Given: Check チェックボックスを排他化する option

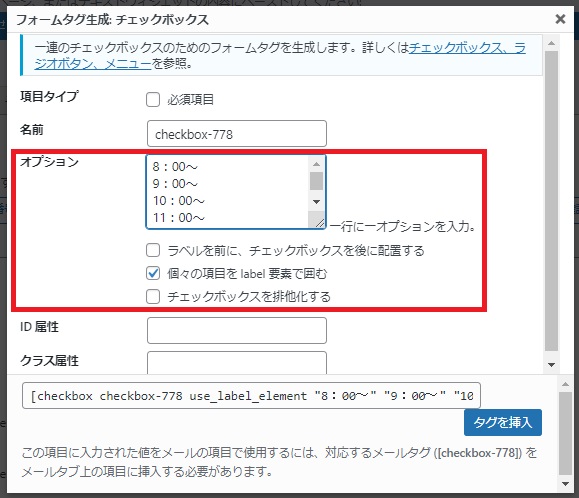Looking at the screenshot, I should tap(153, 296).
